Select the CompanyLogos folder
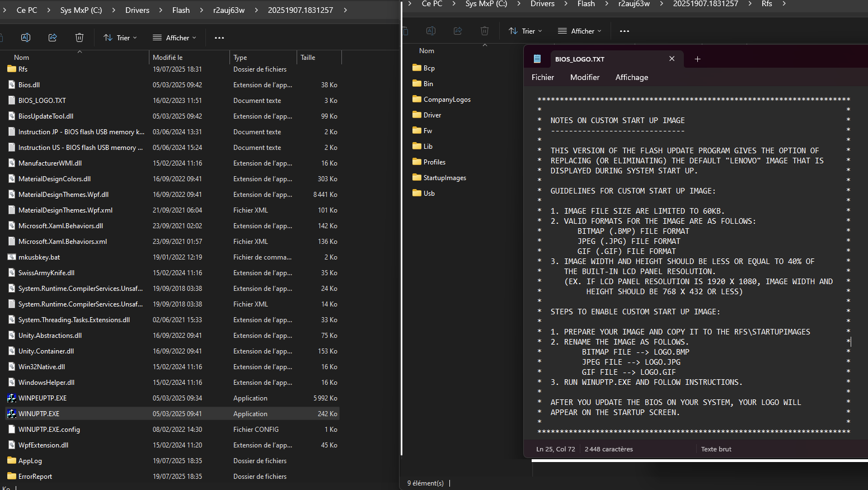Viewport: 868px width, 490px height. pos(447,100)
